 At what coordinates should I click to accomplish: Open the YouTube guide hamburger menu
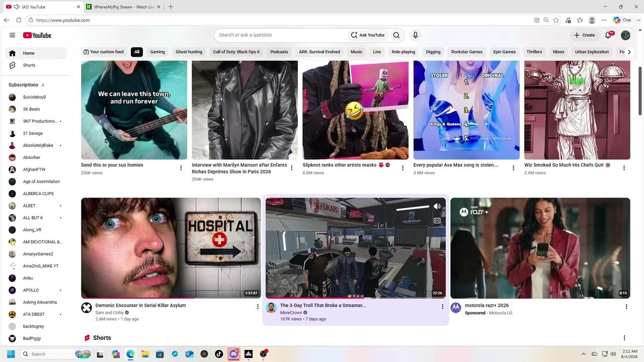pyautogui.click(x=12, y=35)
